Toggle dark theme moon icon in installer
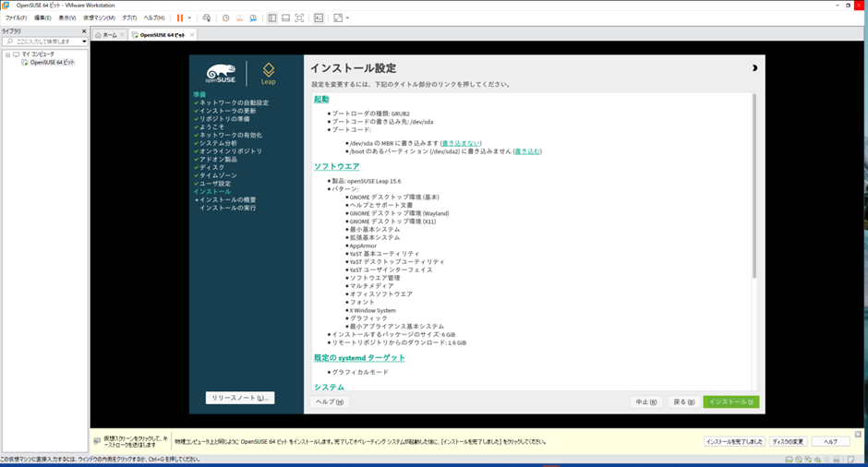 click(x=754, y=68)
